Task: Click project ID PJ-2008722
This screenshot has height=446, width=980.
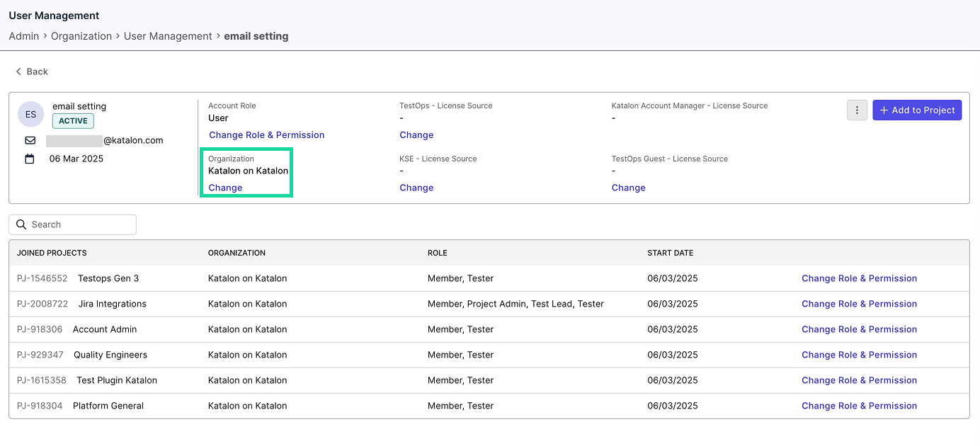Action: (42, 304)
